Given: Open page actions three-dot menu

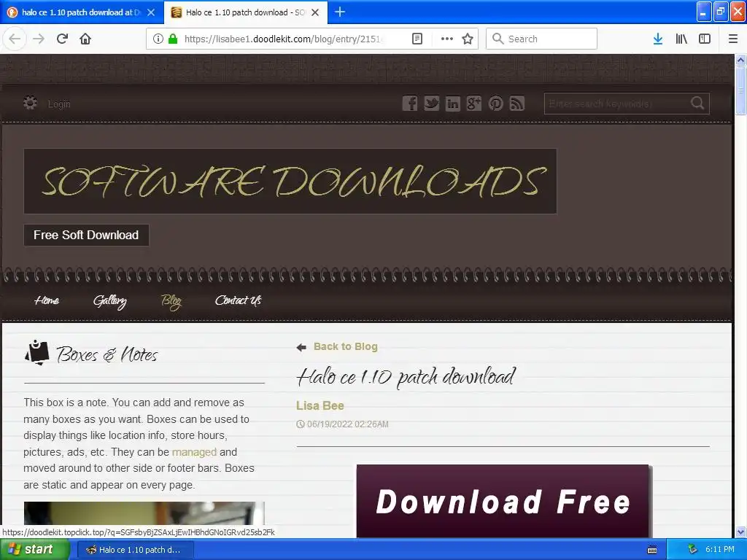Looking at the screenshot, I should point(447,39).
